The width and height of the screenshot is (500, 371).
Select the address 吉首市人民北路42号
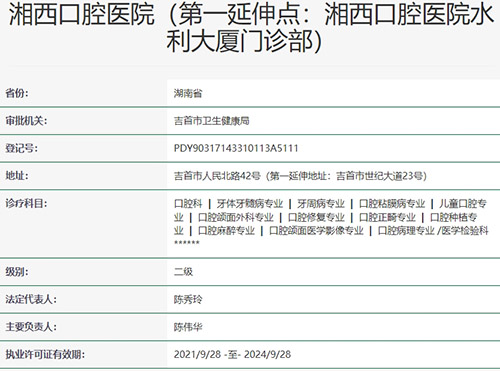(x=217, y=176)
